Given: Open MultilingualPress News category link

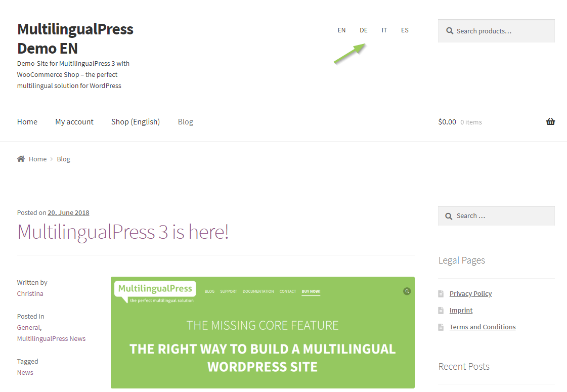Looking at the screenshot, I should 52,338.
